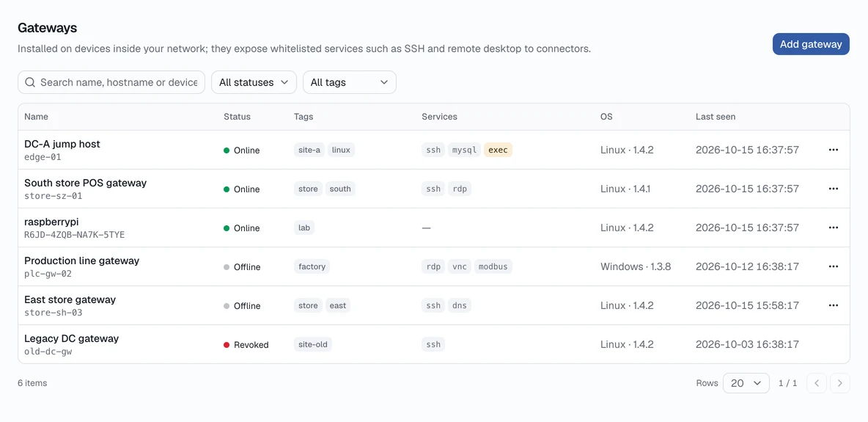Click the modbus service chip
Screen dimensions: 868x422
click(493, 266)
